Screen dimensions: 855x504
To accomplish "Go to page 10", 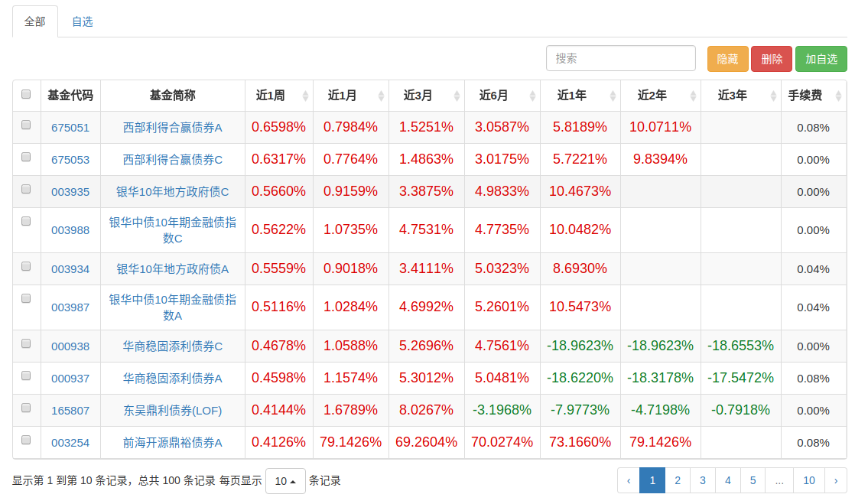I will 808,480.
